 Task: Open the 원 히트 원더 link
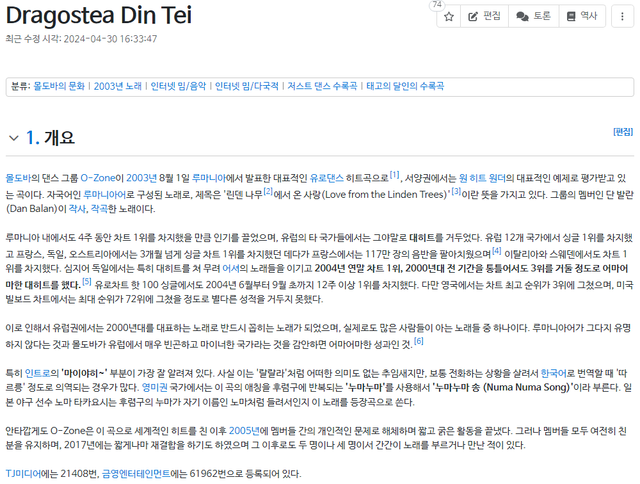[482, 178]
